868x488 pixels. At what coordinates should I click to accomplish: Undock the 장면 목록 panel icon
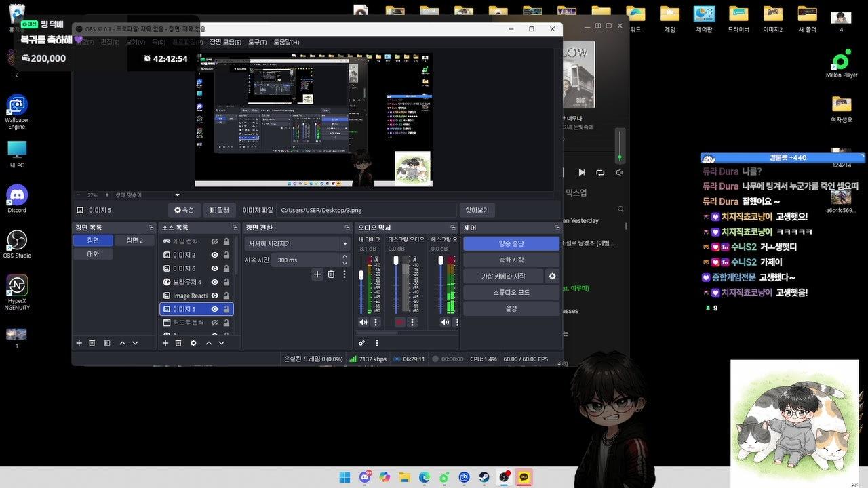pos(151,228)
